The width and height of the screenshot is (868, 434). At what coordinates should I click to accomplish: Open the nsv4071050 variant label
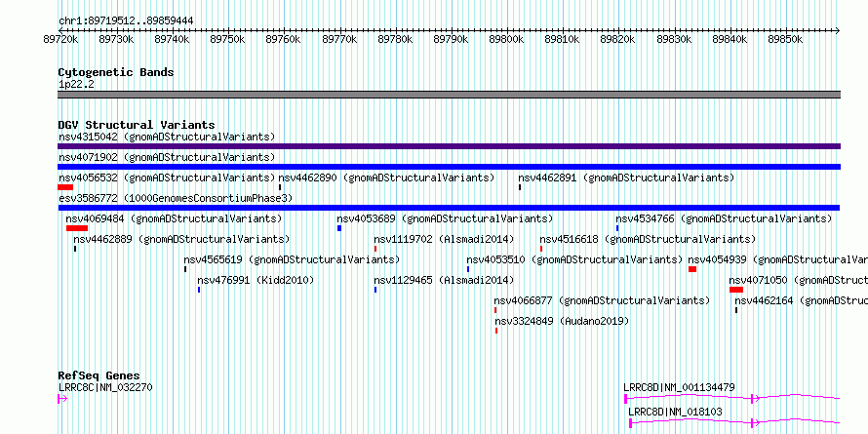798,280
